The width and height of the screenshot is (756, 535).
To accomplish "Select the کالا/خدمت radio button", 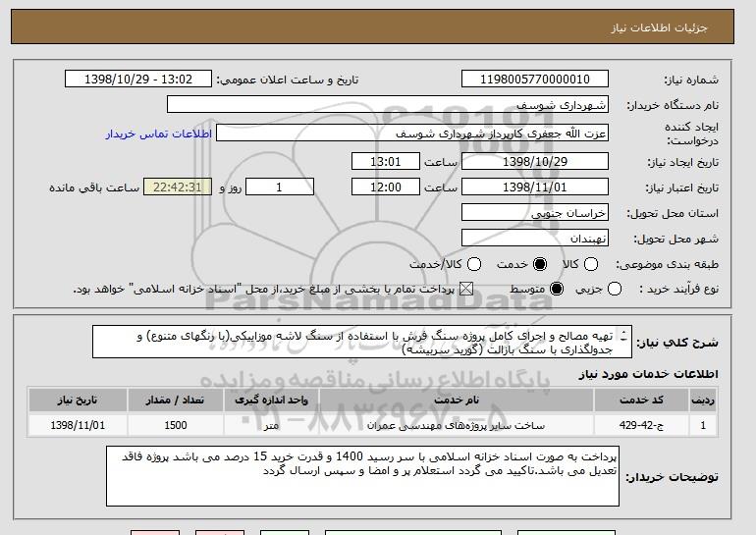I will click(474, 264).
